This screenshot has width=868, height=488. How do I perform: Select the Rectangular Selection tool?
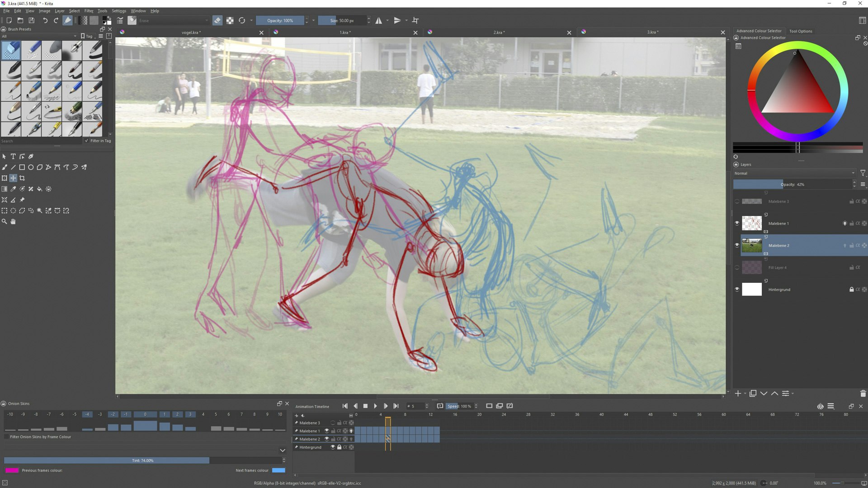coord(5,211)
